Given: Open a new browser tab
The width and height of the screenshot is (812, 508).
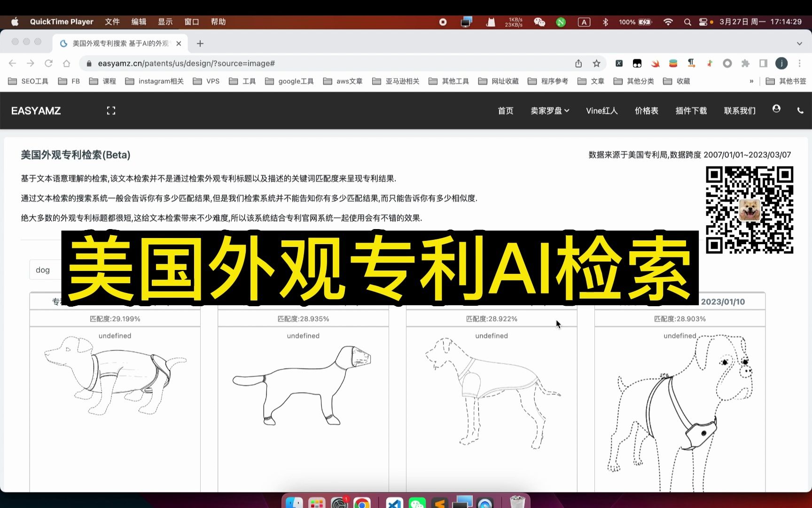Looking at the screenshot, I should (200, 43).
